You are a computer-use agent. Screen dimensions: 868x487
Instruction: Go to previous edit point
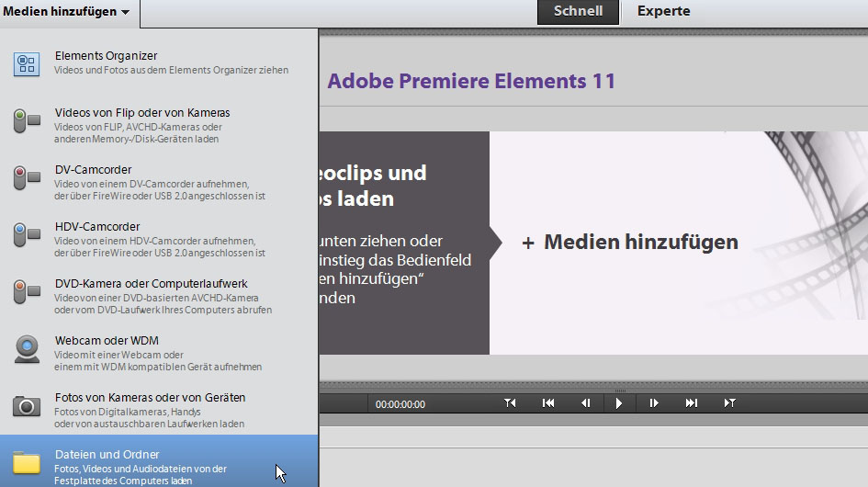click(x=510, y=403)
